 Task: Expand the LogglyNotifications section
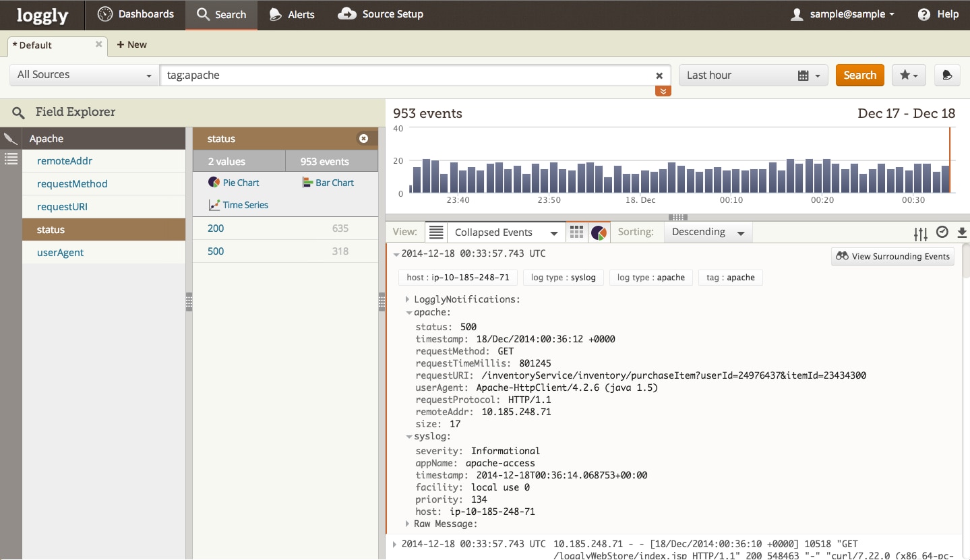(408, 299)
